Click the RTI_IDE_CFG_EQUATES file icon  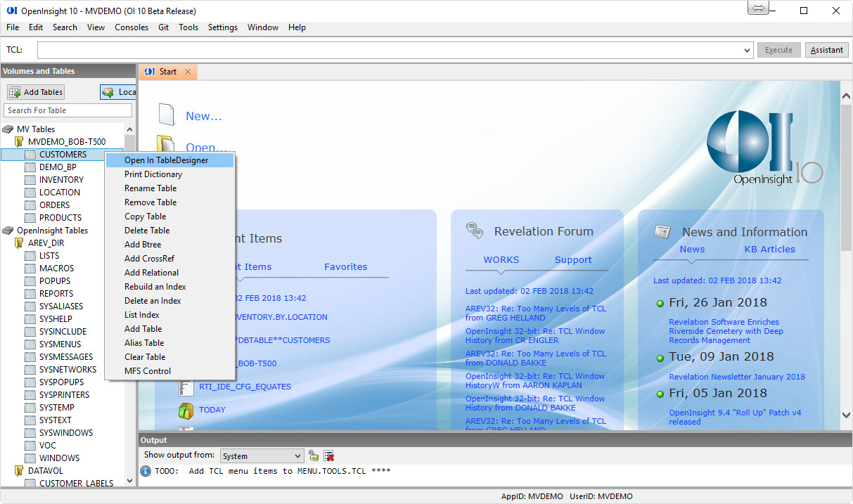click(x=186, y=387)
